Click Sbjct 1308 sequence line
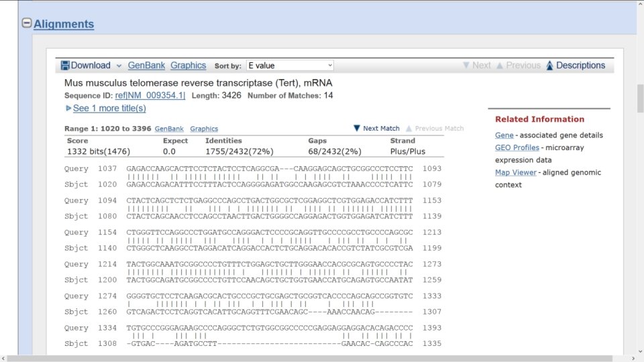Screen dimensions: 644x362 (x=253, y=343)
